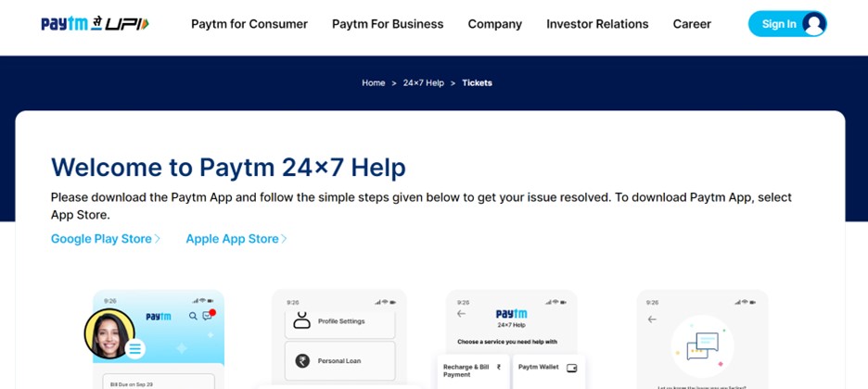
Task: Open the Apple App Store link
Action: click(233, 239)
